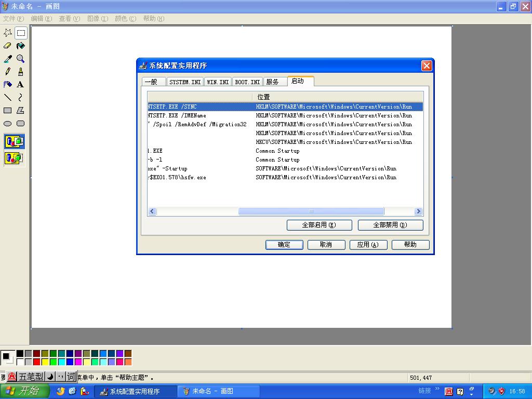
Task: Select the Airbrush spray tool
Action: (20, 72)
